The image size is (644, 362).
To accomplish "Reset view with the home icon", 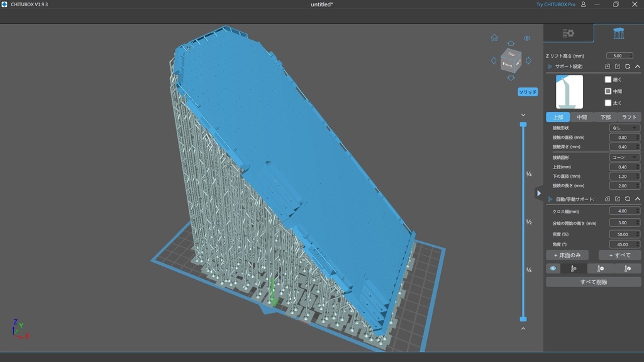I will tap(494, 38).
